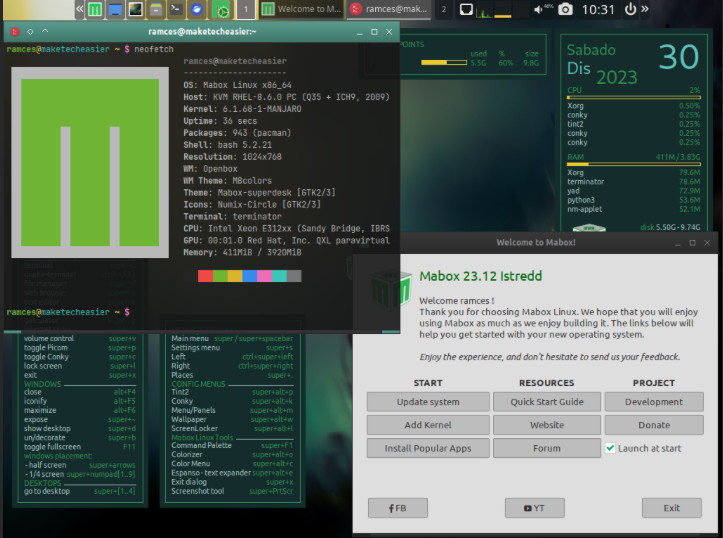Image resolution: width=723 pixels, height=538 pixels.
Task: Click the Update system button
Action: (428, 402)
